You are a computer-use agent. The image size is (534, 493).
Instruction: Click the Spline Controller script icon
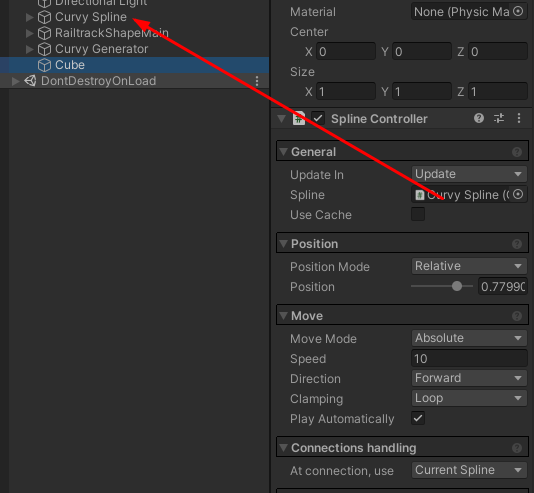point(299,118)
